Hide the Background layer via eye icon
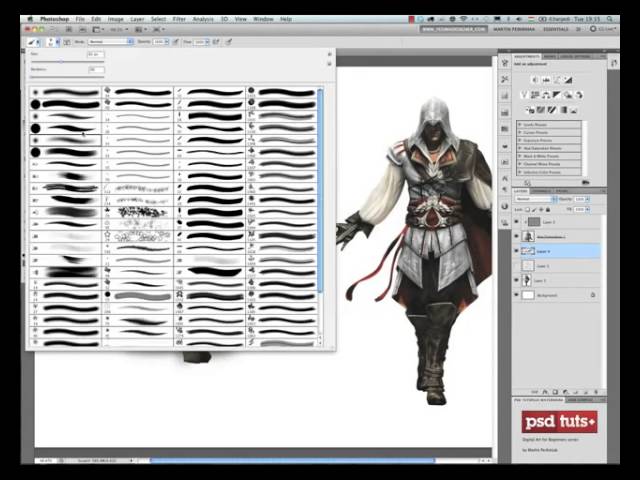 [x=517, y=295]
